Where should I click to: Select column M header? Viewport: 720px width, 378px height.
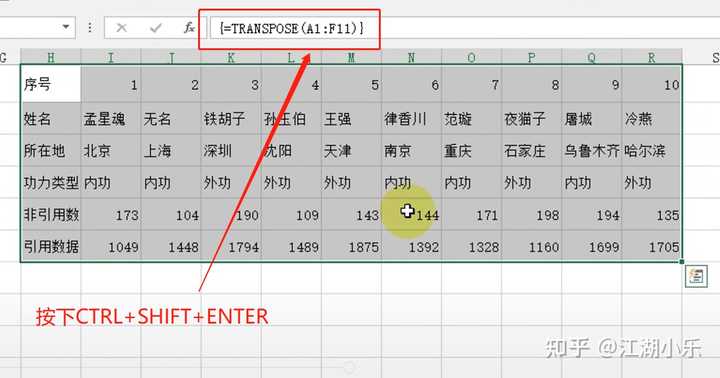tap(351, 57)
